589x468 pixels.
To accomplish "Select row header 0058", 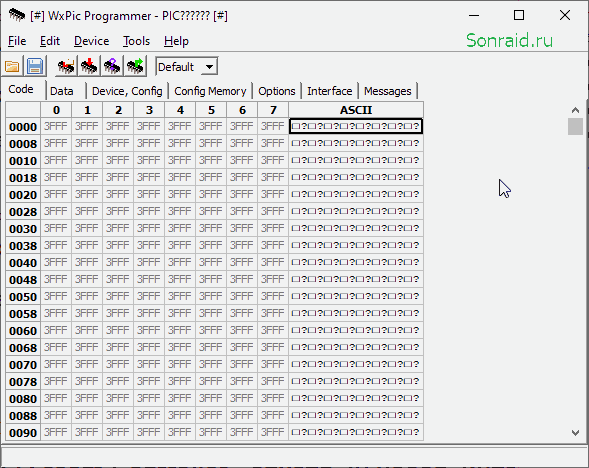I will click(23, 314).
